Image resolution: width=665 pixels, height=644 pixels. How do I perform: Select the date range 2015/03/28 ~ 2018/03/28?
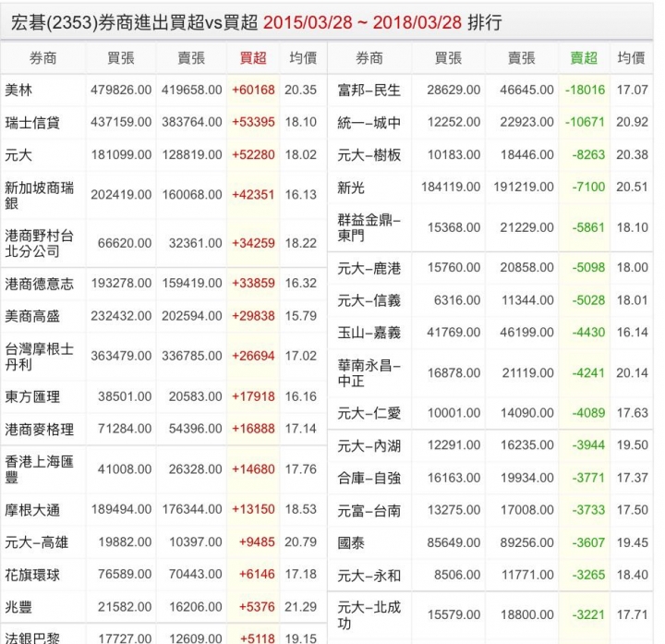tap(362, 22)
